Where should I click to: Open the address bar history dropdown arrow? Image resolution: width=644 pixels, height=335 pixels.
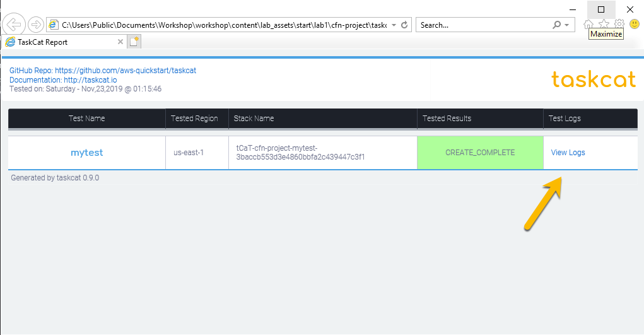(x=394, y=25)
